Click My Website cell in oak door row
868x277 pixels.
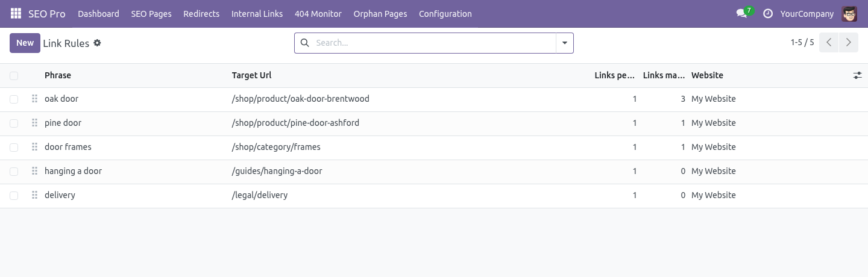(x=714, y=99)
